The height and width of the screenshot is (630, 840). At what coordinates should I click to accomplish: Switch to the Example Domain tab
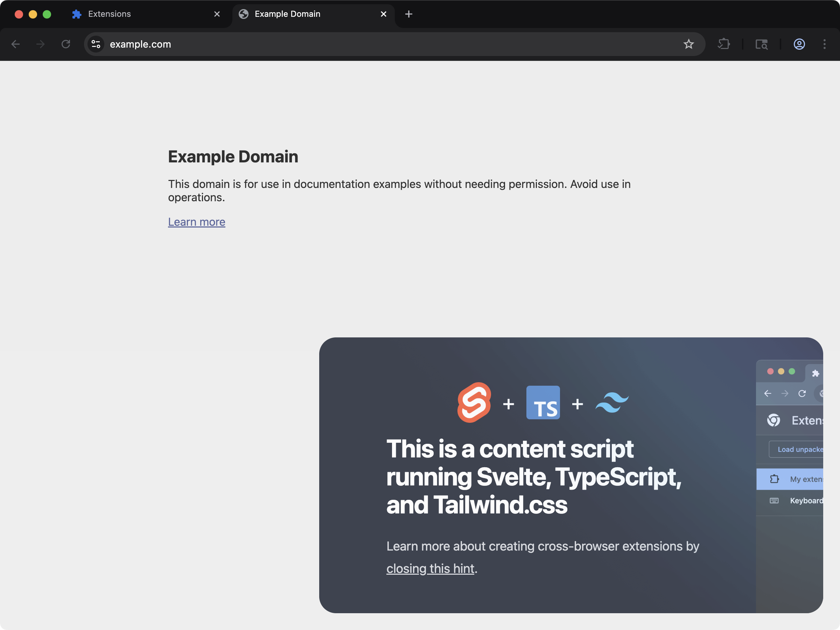287,14
